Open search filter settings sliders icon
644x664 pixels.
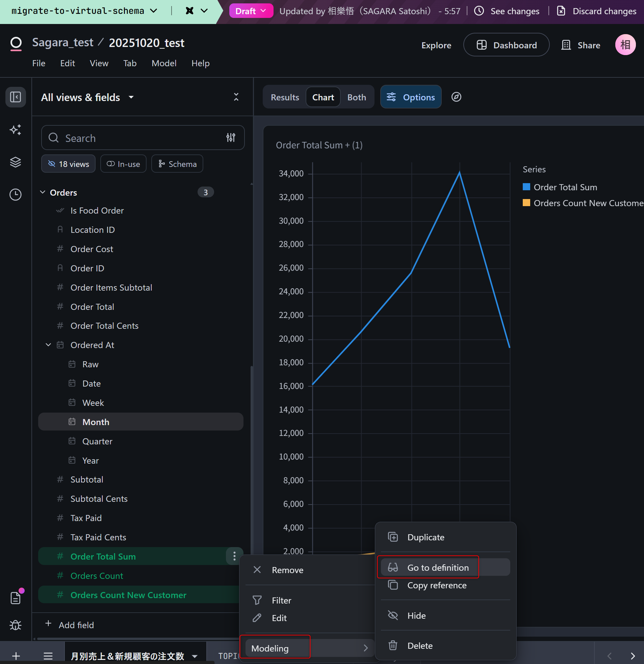coord(231,138)
